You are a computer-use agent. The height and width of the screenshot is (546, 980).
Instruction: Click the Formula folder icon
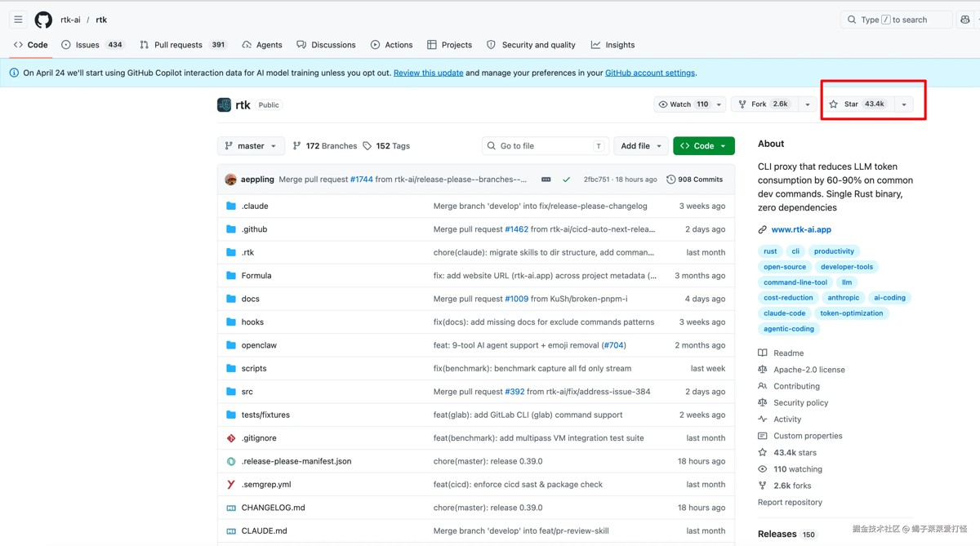tap(231, 276)
